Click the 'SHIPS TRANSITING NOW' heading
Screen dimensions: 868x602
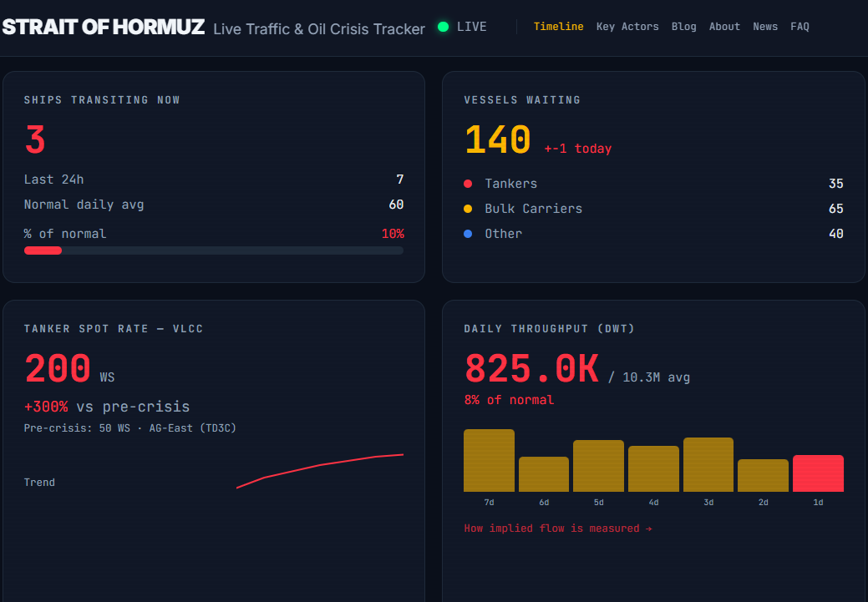coord(102,100)
